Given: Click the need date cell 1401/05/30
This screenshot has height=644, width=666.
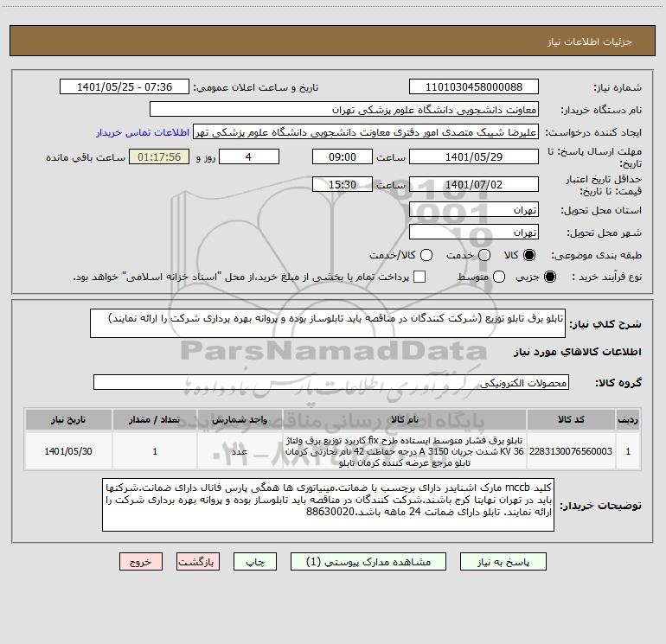Looking at the screenshot, I should point(68,451).
